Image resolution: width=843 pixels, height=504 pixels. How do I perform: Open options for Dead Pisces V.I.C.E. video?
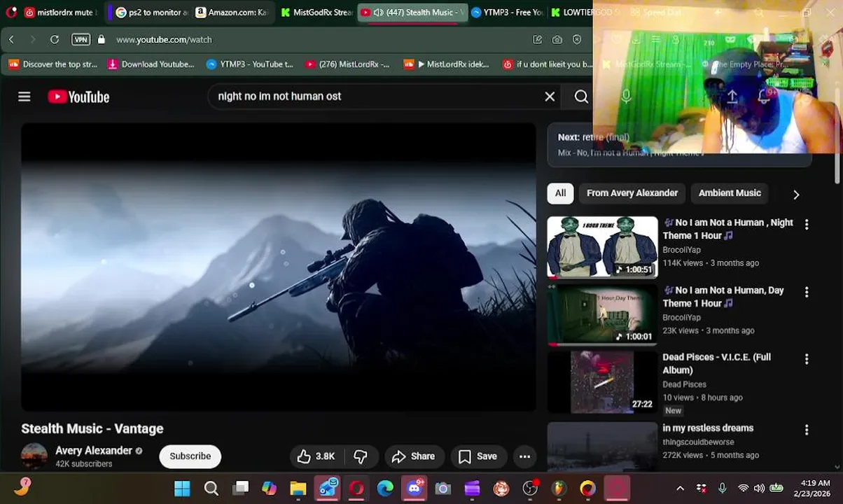(807, 359)
